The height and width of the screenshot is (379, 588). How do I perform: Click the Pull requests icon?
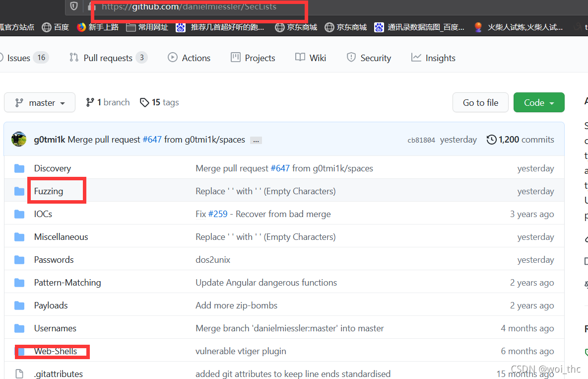tap(74, 58)
